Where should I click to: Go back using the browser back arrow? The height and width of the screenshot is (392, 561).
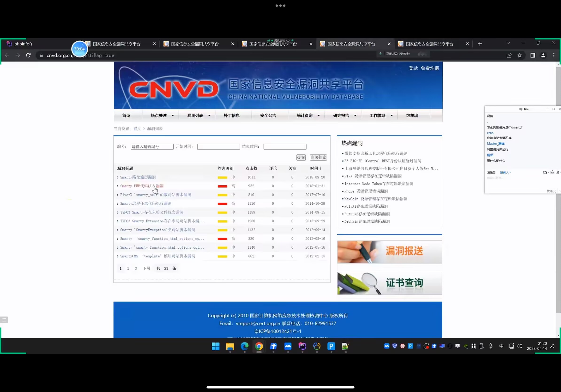(x=7, y=55)
